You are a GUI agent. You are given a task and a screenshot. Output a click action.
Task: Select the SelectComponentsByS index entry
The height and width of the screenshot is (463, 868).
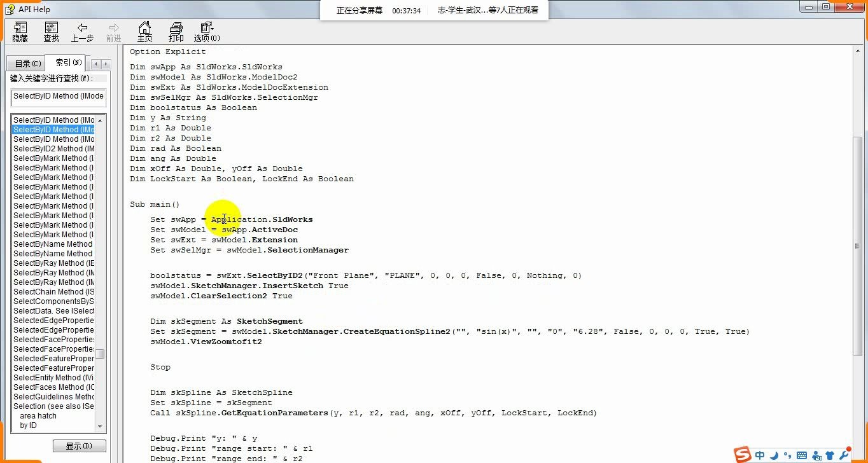tap(54, 301)
